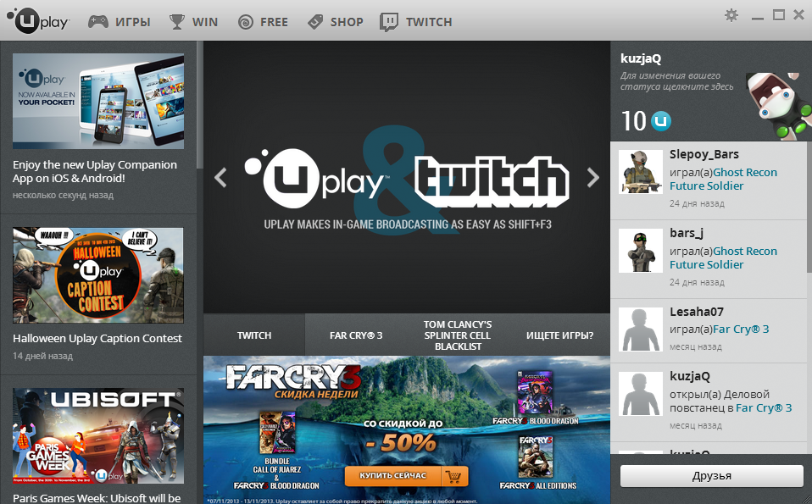The width and height of the screenshot is (812, 504).
Task: Open settings with the gear icon
Action: point(731,15)
